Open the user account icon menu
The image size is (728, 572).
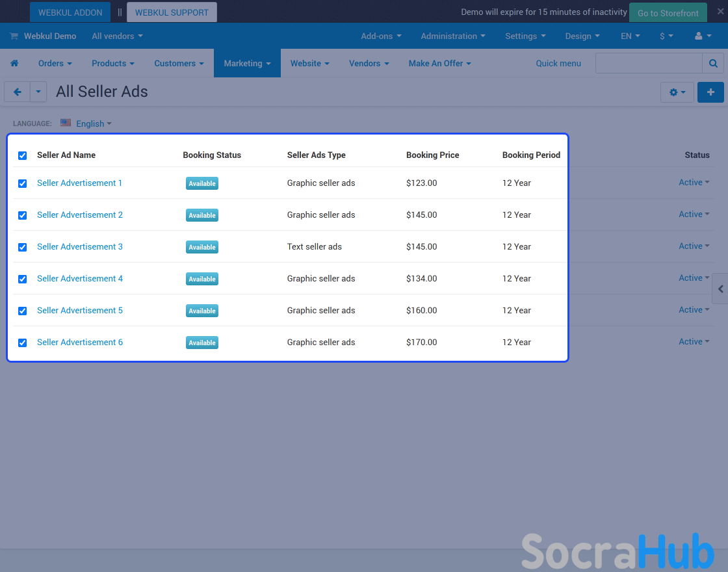coord(702,36)
